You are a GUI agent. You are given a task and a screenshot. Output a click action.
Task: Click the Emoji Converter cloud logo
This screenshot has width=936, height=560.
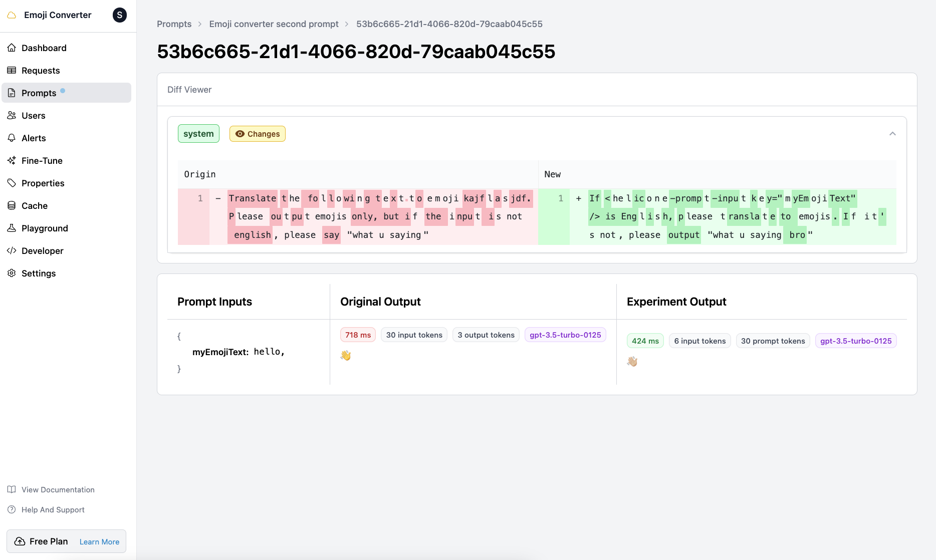coord(12,15)
